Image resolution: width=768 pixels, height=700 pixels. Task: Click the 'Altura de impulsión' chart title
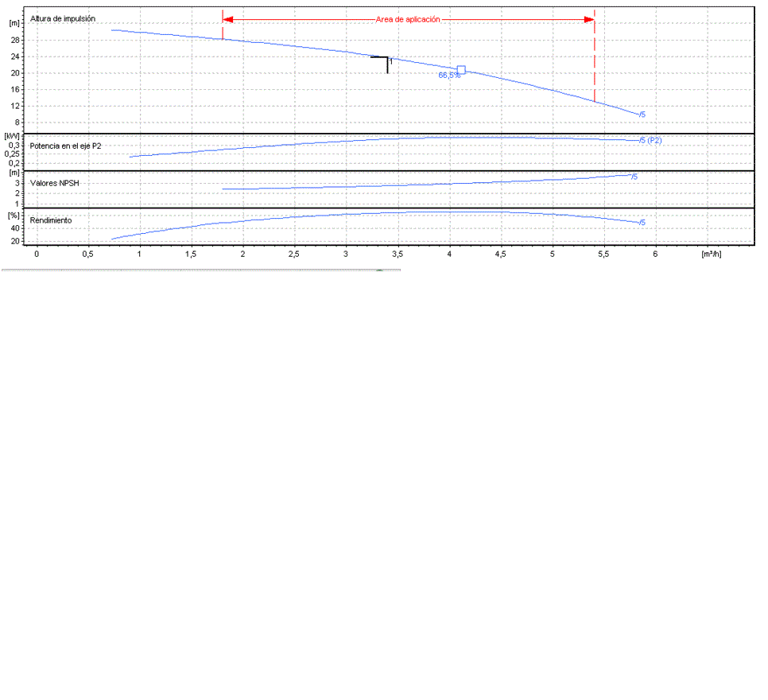(x=63, y=18)
